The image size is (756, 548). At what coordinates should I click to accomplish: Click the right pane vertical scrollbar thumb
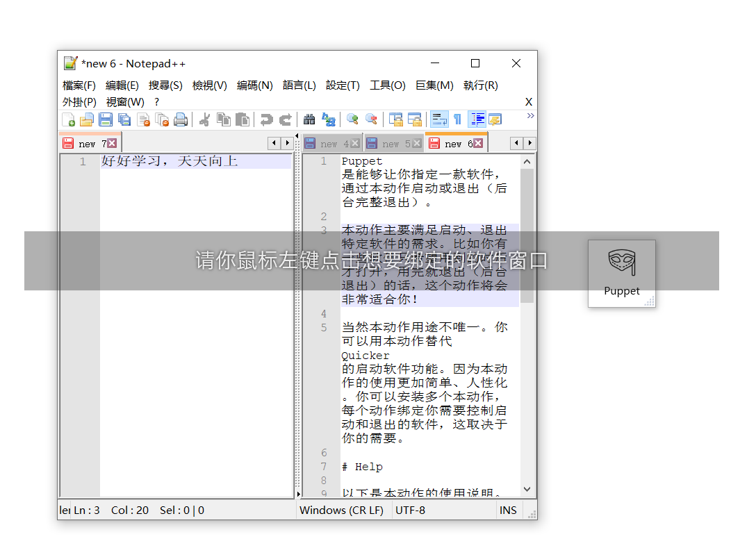tap(527, 236)
